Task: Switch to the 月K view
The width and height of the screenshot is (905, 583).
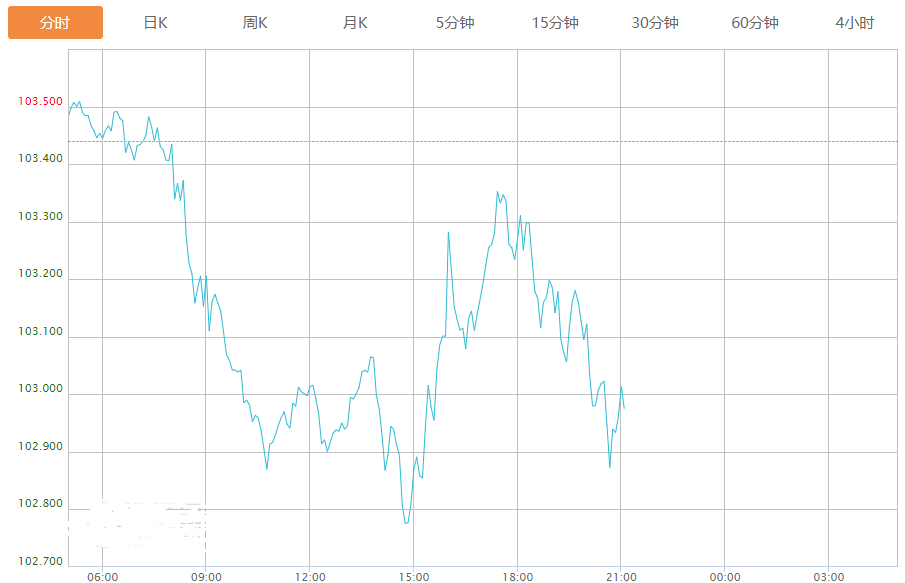Action: tap(355, 23)
